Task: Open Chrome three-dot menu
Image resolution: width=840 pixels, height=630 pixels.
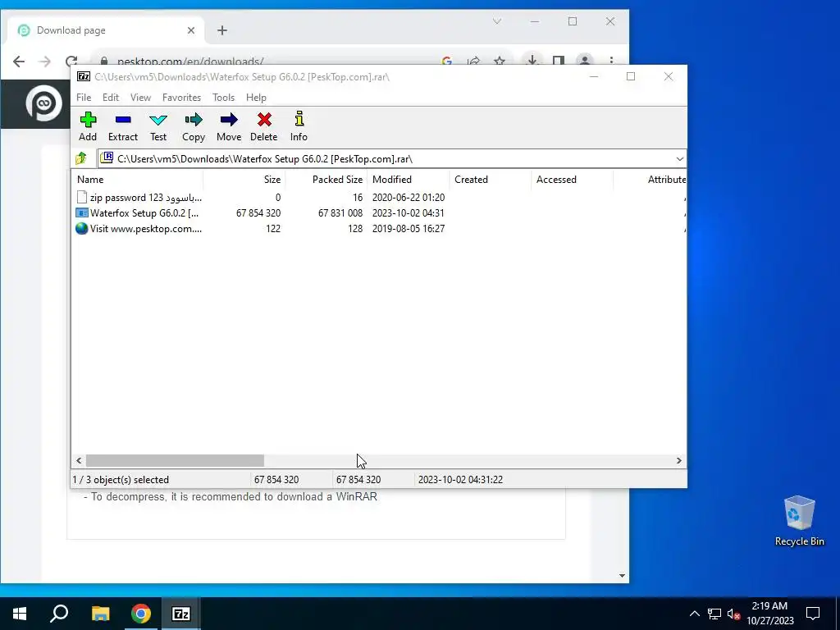Action: (x=611, y=61)
